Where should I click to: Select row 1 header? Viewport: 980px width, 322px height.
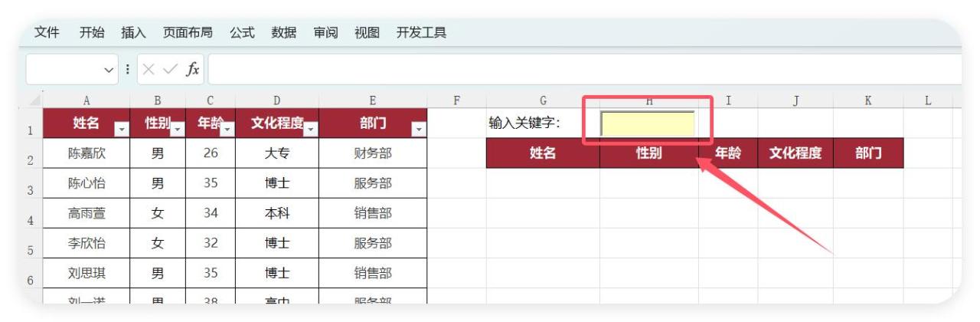click(x=30, y=123)
